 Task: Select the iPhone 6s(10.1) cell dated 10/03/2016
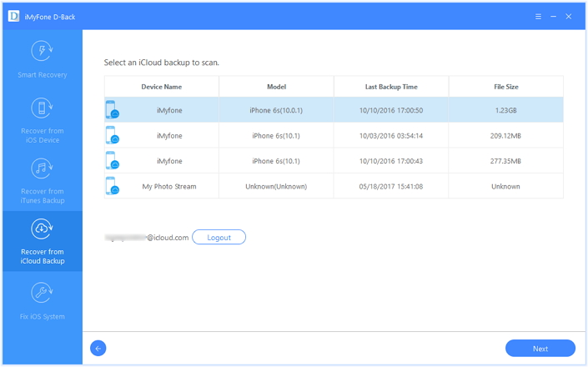click(276, 136)
